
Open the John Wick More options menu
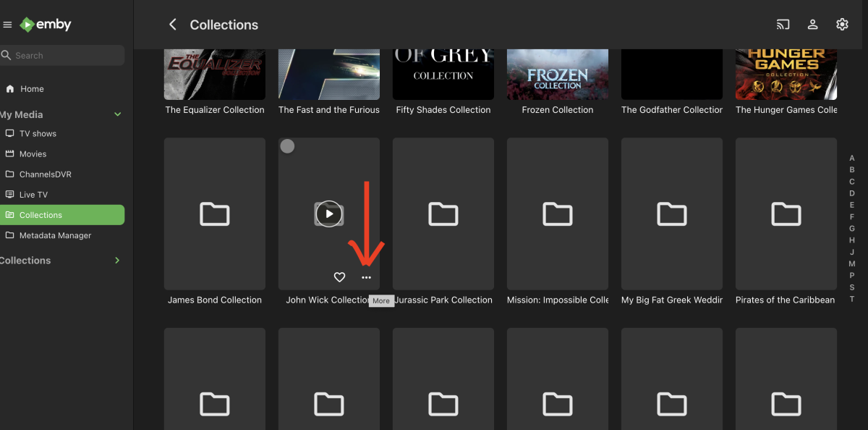pos(366,277)
